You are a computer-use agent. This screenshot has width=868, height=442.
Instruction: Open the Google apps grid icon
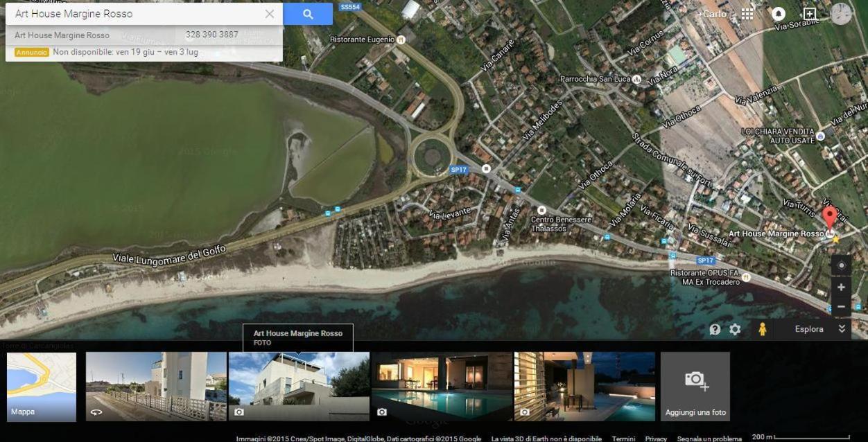pyautogui.click(x=747, y=14)
